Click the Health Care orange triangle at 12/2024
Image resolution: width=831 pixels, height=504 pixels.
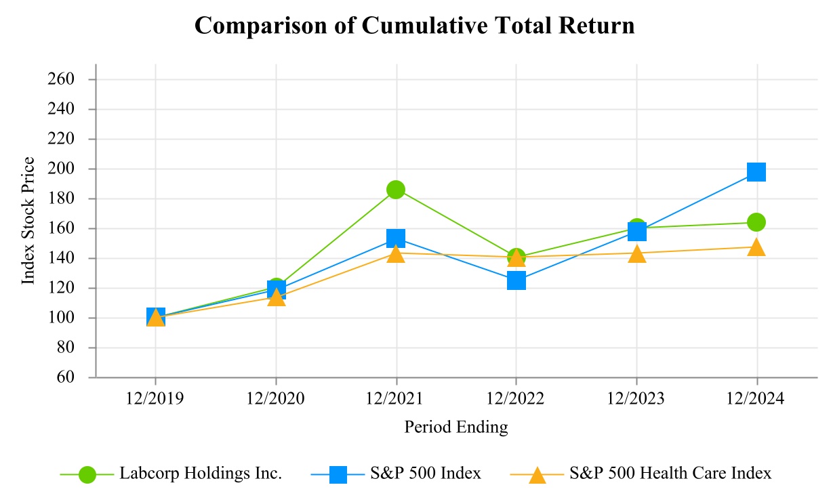756,247
